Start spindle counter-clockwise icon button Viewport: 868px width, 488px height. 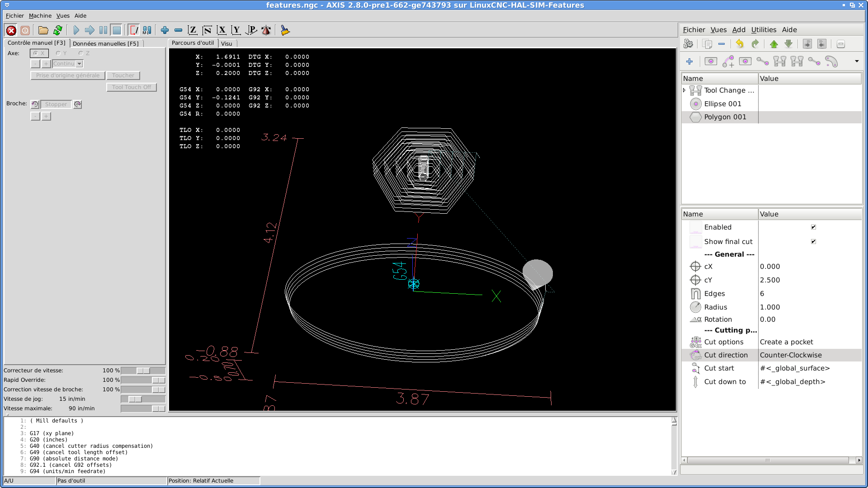tap(35, 104)
